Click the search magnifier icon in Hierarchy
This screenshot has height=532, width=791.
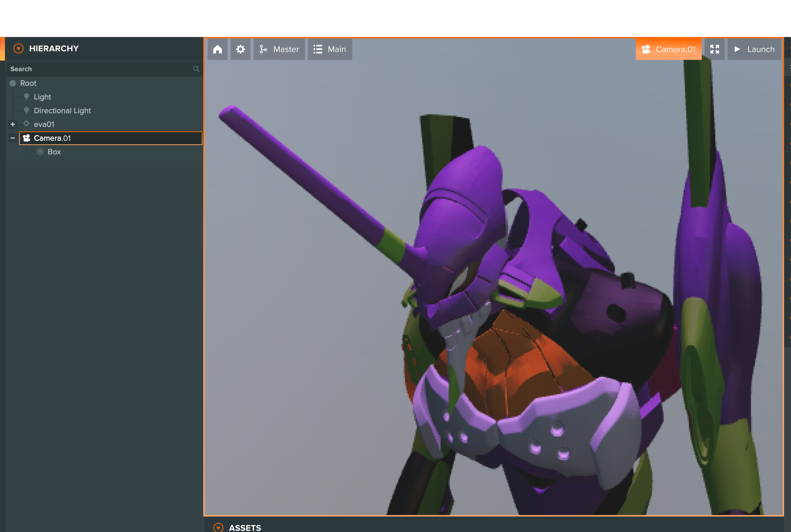[x=196, y=69]
